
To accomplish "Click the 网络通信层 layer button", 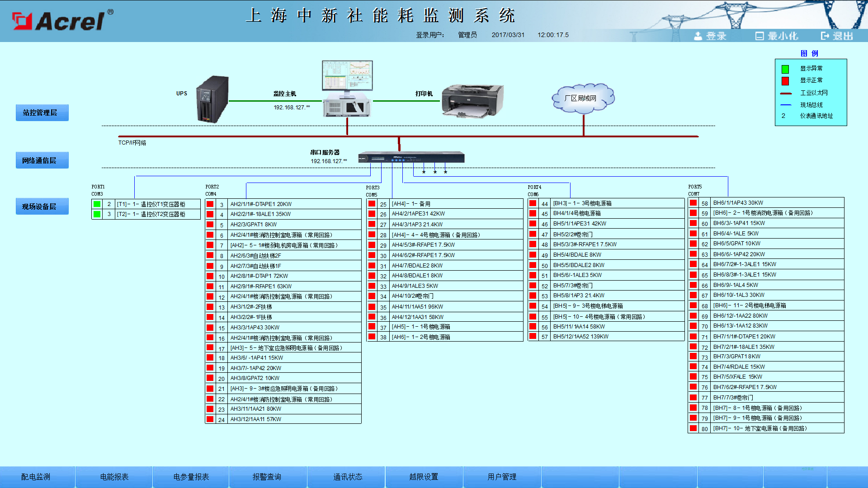I will tap(42, 160).
